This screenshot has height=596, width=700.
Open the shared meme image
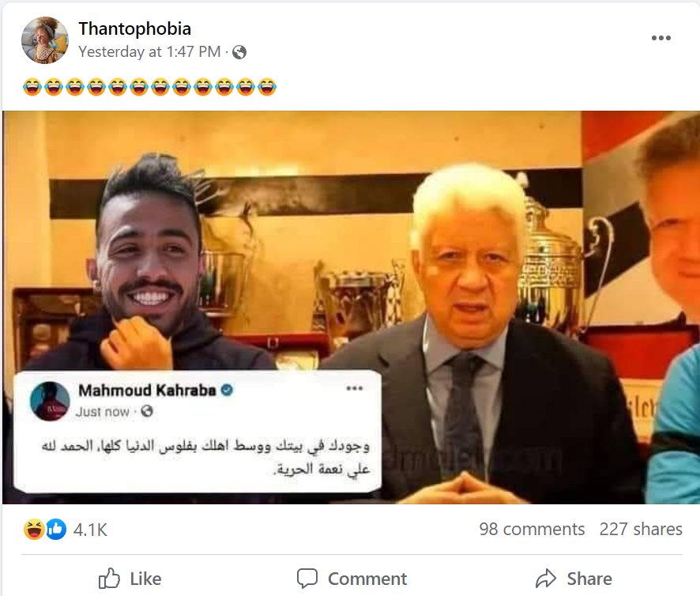(351, 307)
